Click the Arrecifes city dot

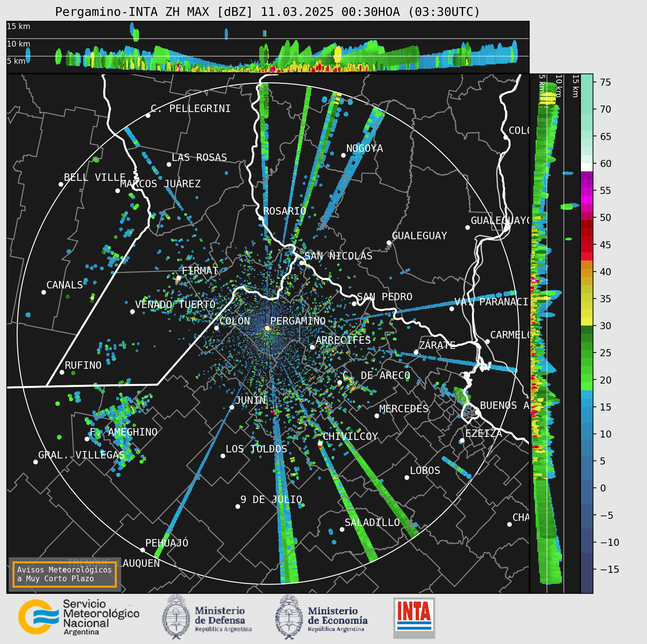pyautogui.click(x=312, y=347)
